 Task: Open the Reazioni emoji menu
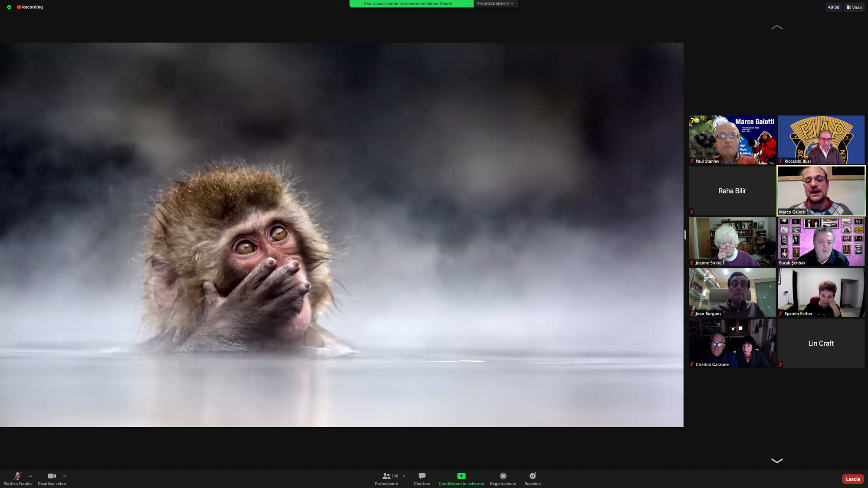[533, 476]
